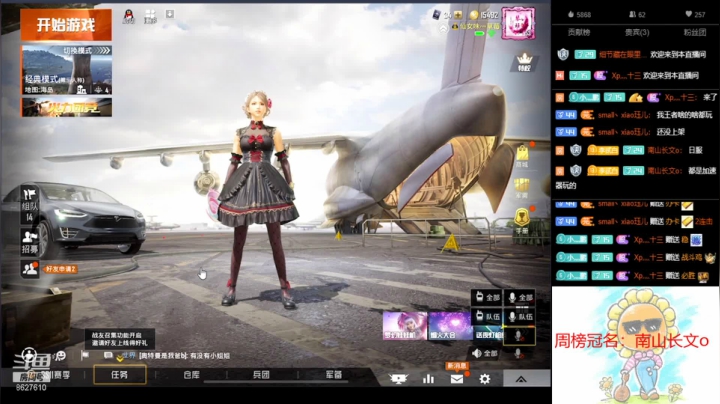
Task: Open the 任务 missions tab
Action: point(120,375)
